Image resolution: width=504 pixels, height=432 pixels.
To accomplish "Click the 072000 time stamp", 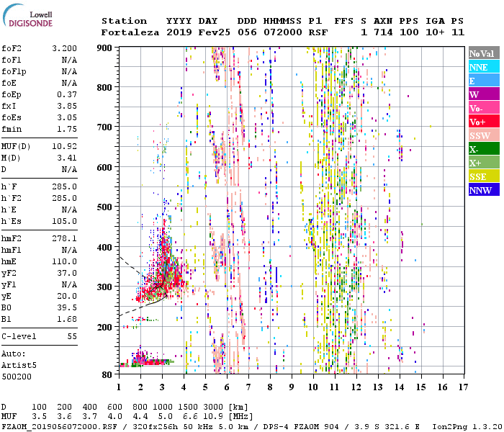I will tap(283, 32).
